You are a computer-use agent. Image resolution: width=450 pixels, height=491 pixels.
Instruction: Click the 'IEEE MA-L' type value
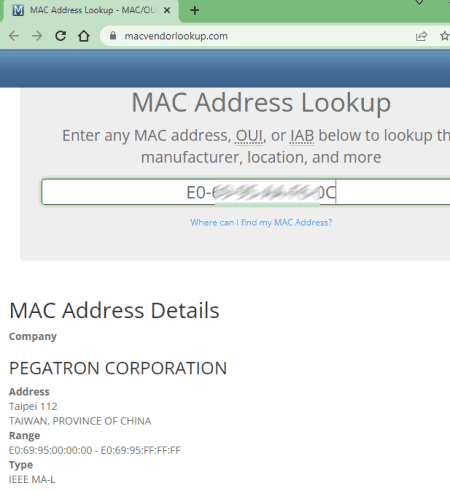pyautogui.click(x=32, y=479)
